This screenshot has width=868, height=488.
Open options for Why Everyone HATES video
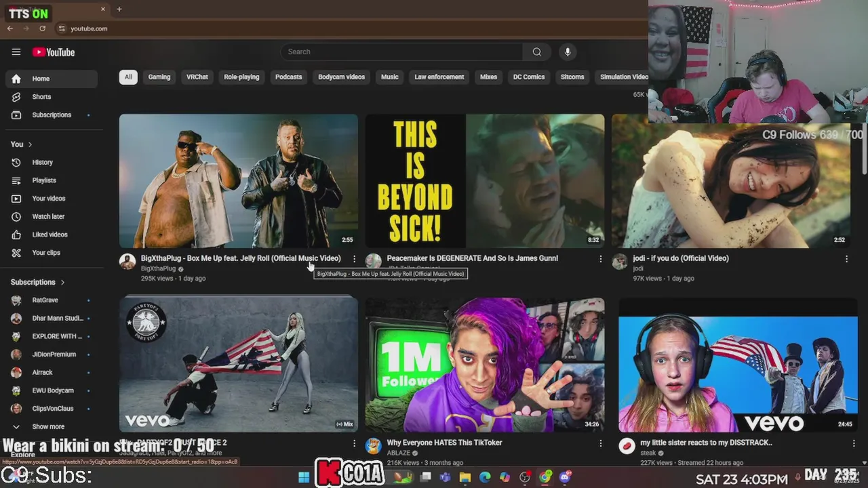[600, 443]
